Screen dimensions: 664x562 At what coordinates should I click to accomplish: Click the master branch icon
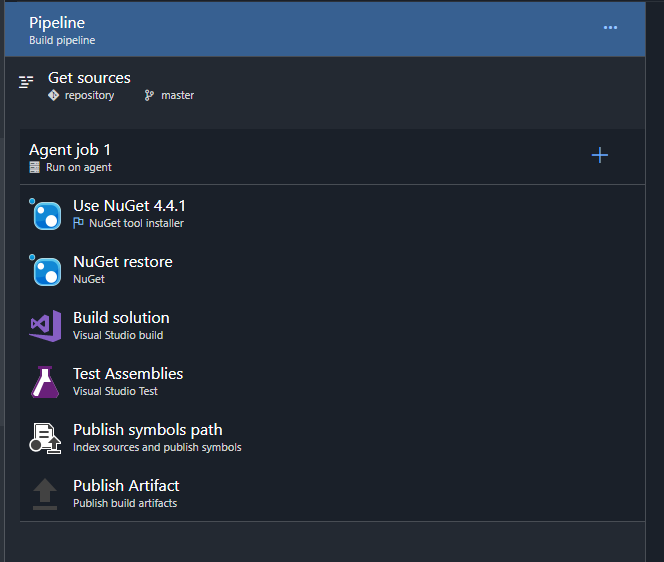(x=149, y=95)
